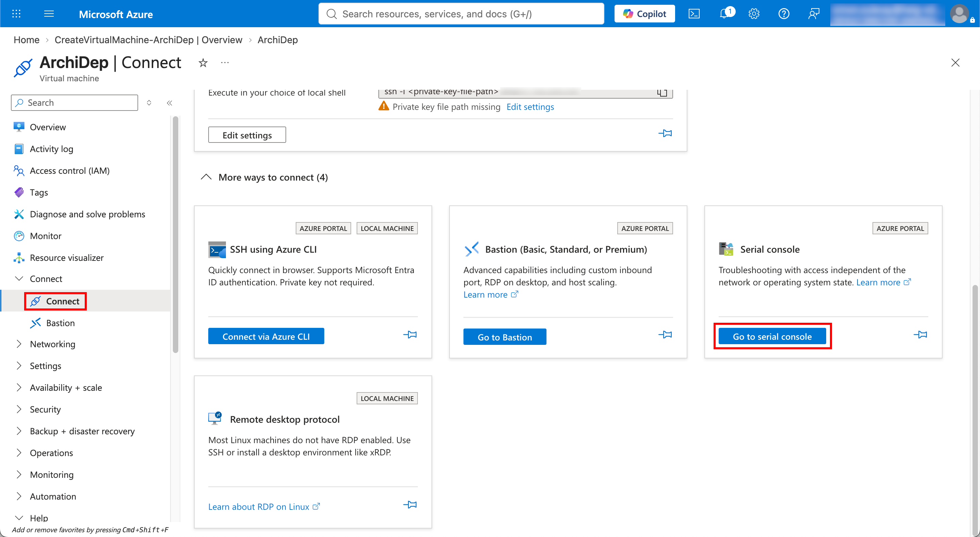This screenshot has height=537, width=980.
Task: Collapse the Connect group in sidebar
Action: click(19, 279)
